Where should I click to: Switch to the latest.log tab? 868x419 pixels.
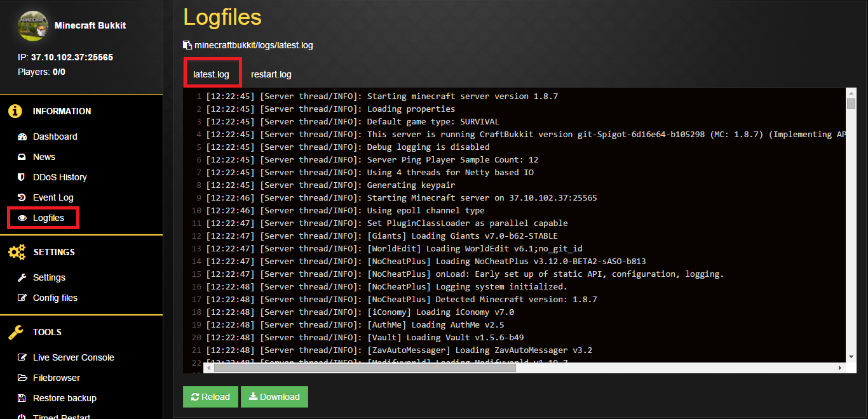point(211,74)
